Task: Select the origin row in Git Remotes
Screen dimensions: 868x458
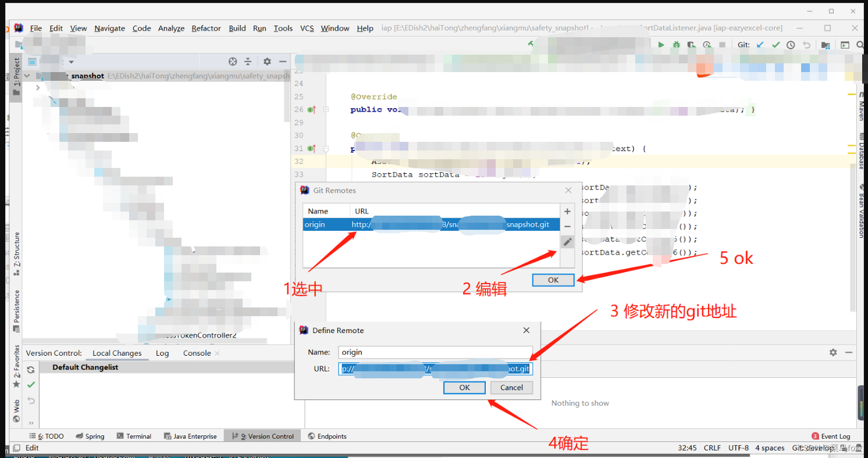Action: [431, 224]
